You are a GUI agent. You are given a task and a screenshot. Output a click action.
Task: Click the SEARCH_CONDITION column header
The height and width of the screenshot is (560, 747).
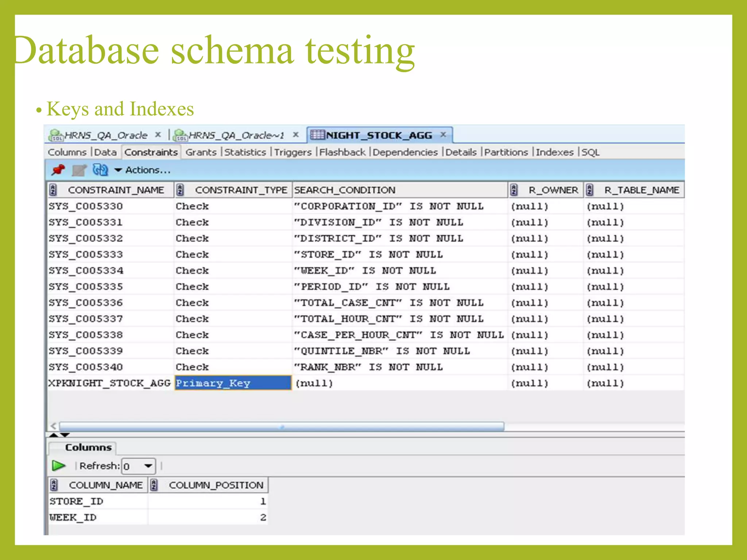(400, 190)
